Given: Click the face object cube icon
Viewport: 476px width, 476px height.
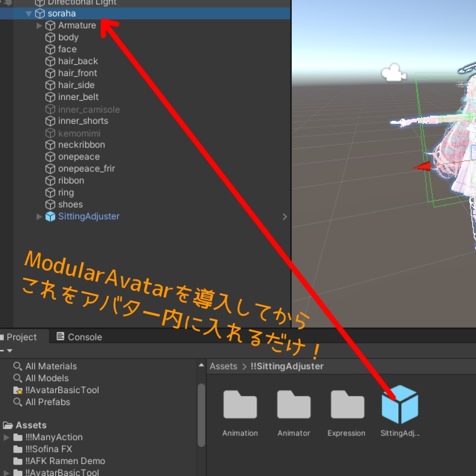Looking at the screenshot, I should point(50,49).
